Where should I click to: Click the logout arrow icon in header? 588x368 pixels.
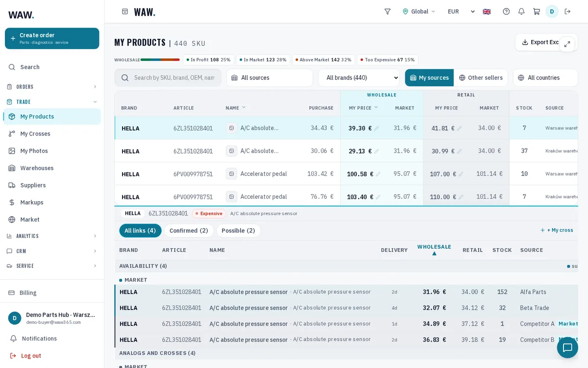[x=567, y=11]
